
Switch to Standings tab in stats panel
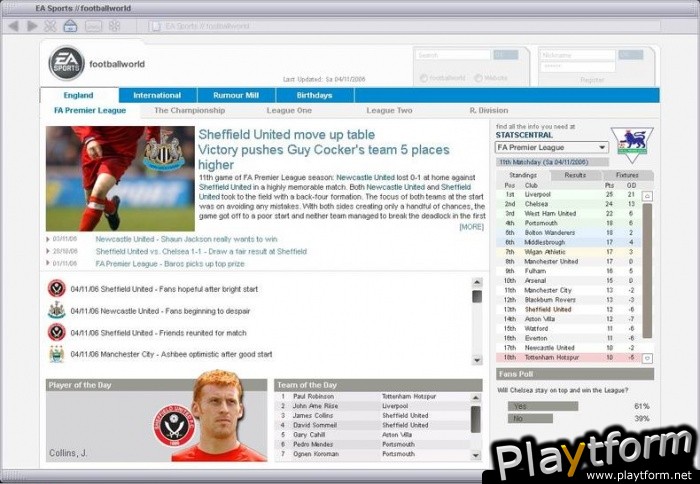pyautogui.click(x=523, y=175)
